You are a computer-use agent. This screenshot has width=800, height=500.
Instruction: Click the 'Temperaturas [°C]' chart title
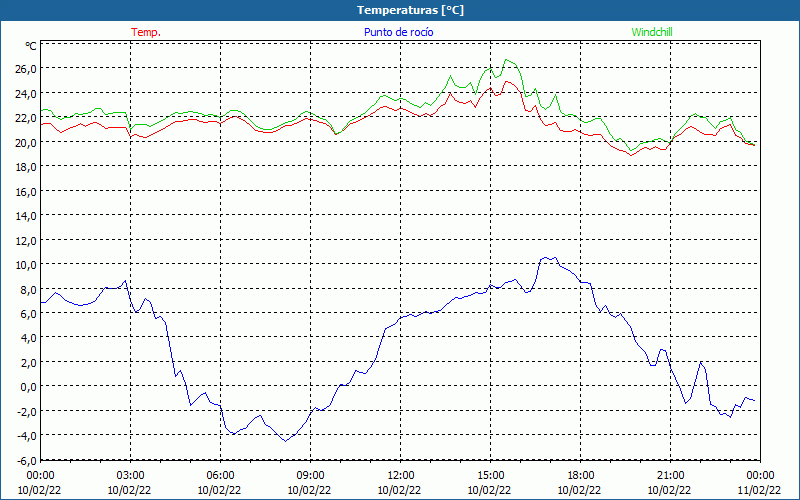pos(411,10)
